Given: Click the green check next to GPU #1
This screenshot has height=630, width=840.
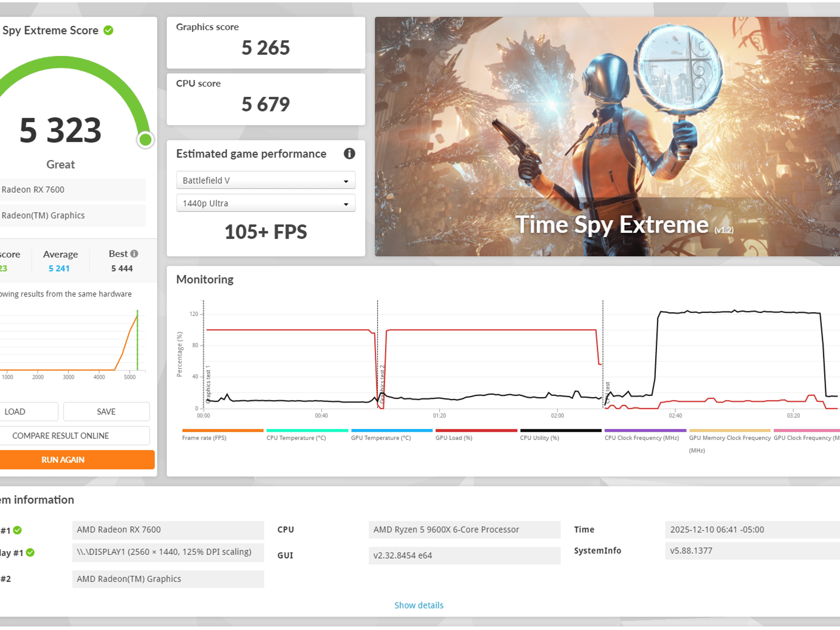Looking at the screenshot, I should (17, 530).
